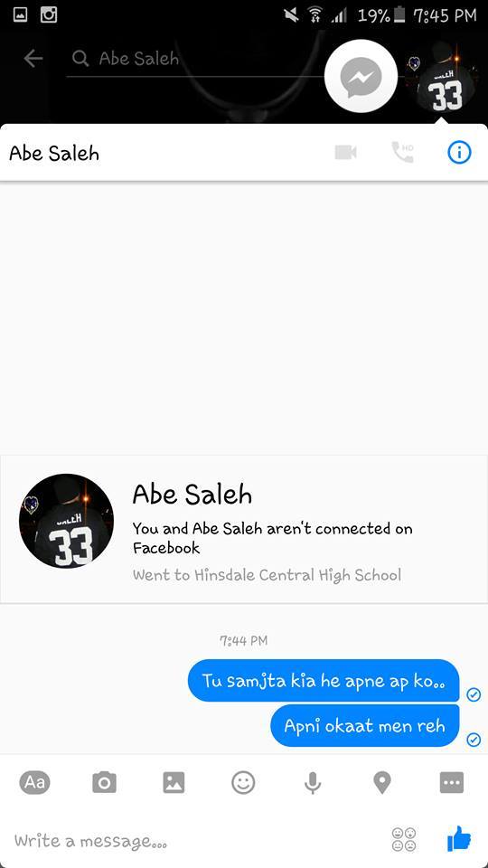Tap the jersey 33 chat head avatar
The height and width of the screenshot is (868, 488).
[440, 78]
